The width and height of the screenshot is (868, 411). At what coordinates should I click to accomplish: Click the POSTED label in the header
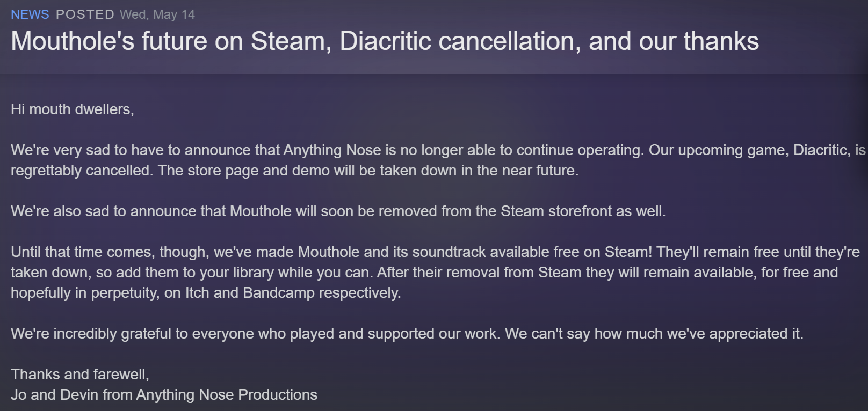(85, 14)
